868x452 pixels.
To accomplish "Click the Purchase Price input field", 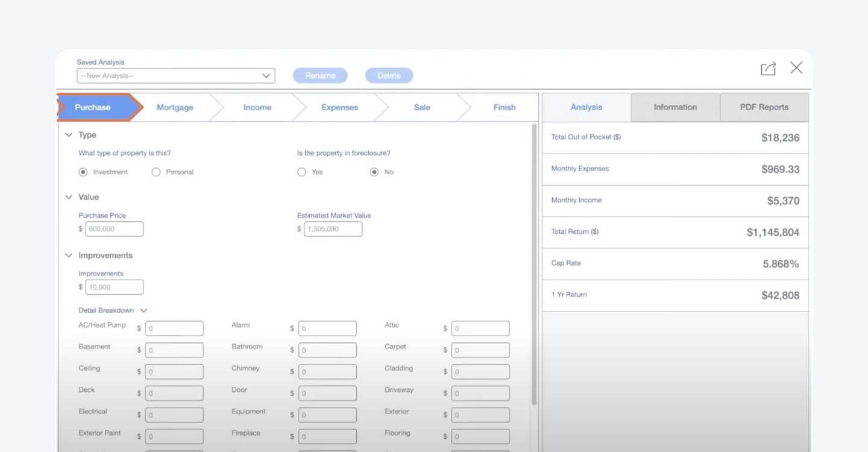I will click(x=115, y=229).
